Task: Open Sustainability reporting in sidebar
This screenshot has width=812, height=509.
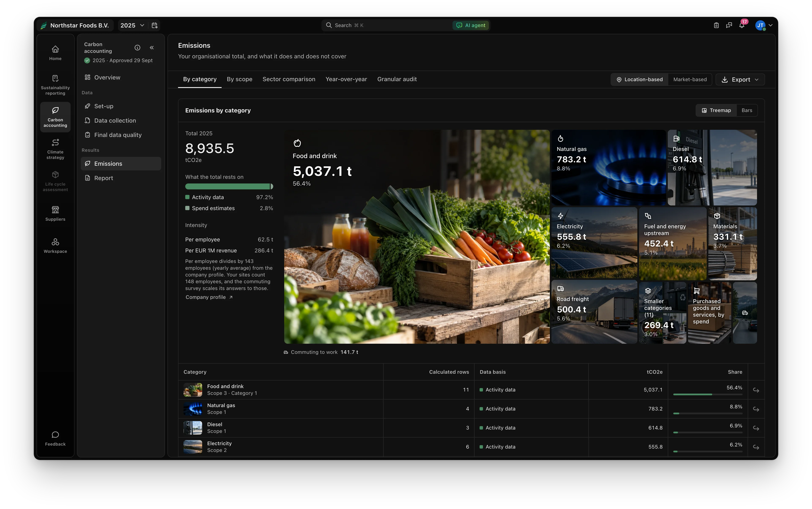Action: coord(55,85)
